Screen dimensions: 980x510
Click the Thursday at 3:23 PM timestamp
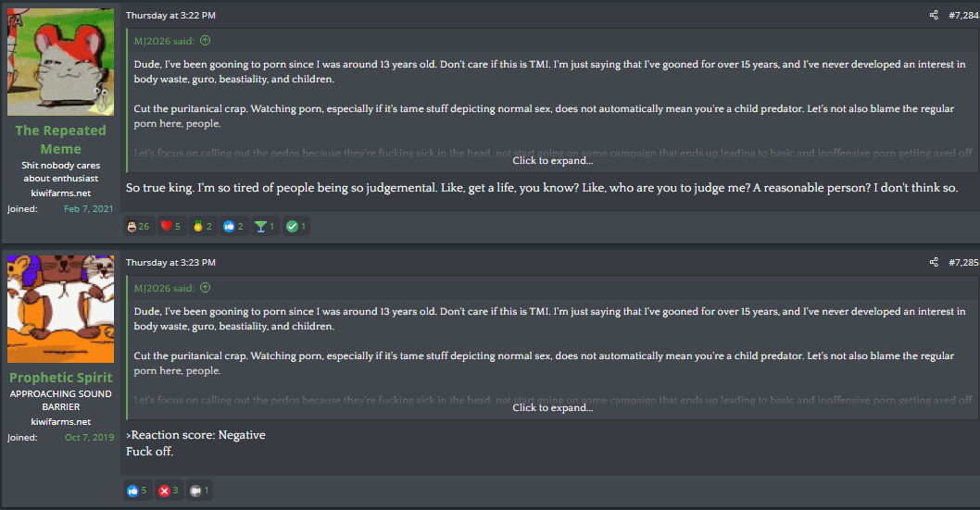tap(170, 263)
